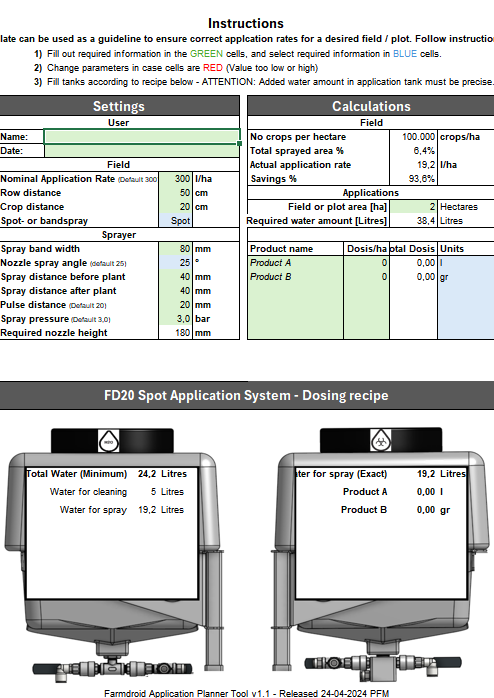The width and height of the screenshot is (494, 698).
Task: Click the Water for cleaning value 5
Action: coord(153,492)
